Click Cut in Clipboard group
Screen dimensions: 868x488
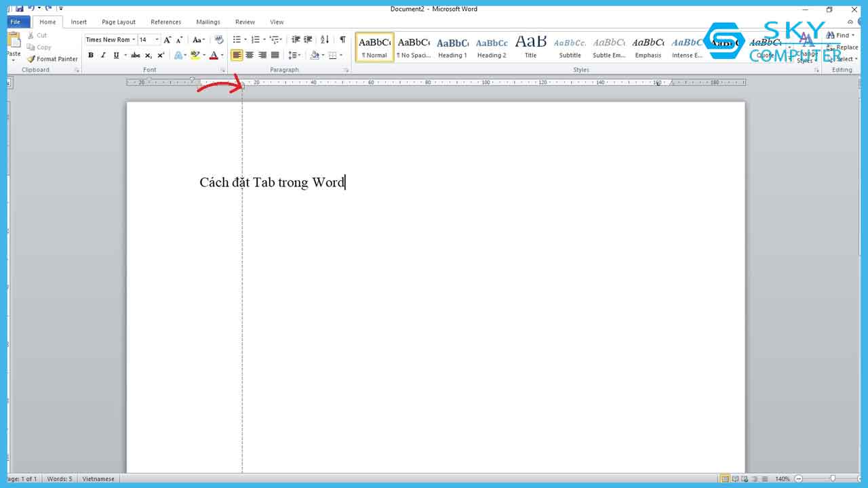click(37, 35)
